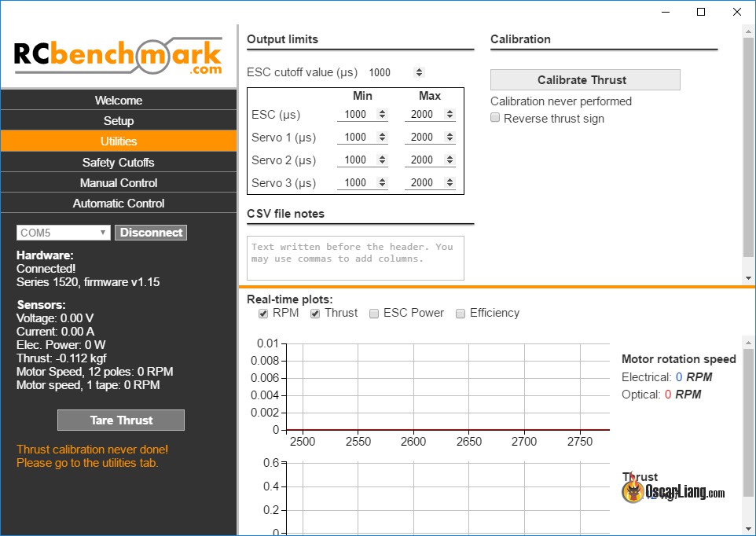Click upper panel scrollbar up arrow
756x536 pixels.
point(748,31)
